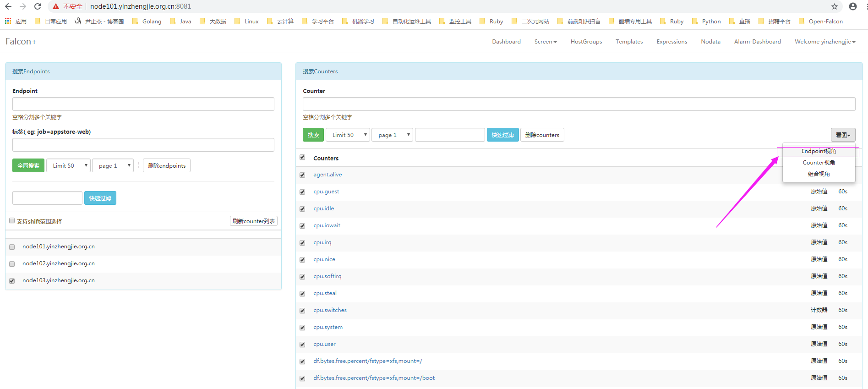This screenshot has height=389, width=868.
Task: Open the Chrome profile account icon
Action: [x=853, y=6]
